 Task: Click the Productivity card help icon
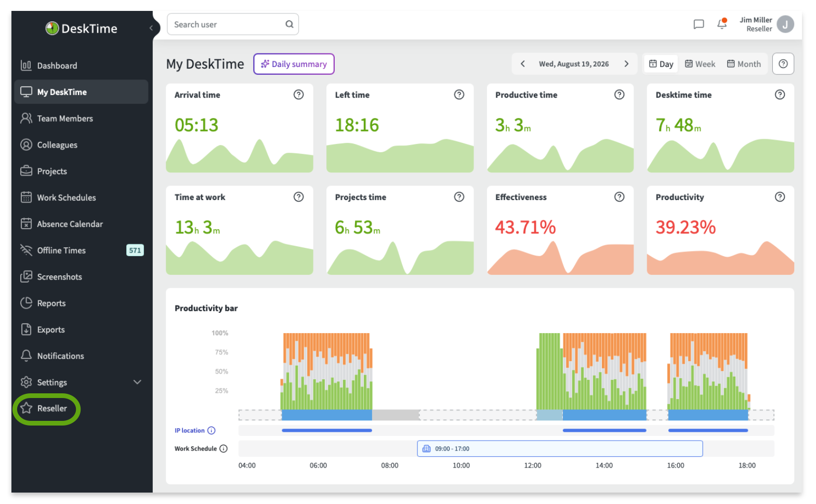[x=780, y=197]
